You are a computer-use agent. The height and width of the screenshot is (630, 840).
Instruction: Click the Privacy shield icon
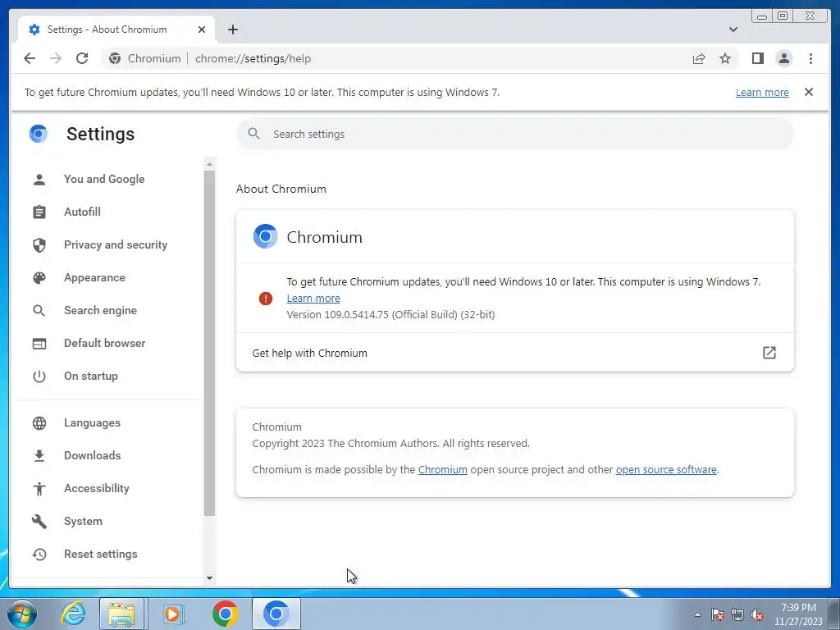click(x=39, y=245)
